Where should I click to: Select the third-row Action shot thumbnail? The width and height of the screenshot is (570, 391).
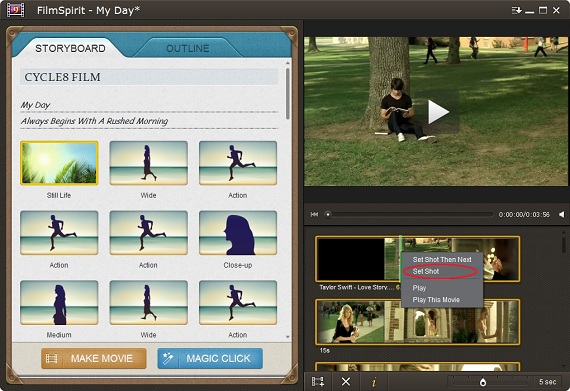click(238, 303)
